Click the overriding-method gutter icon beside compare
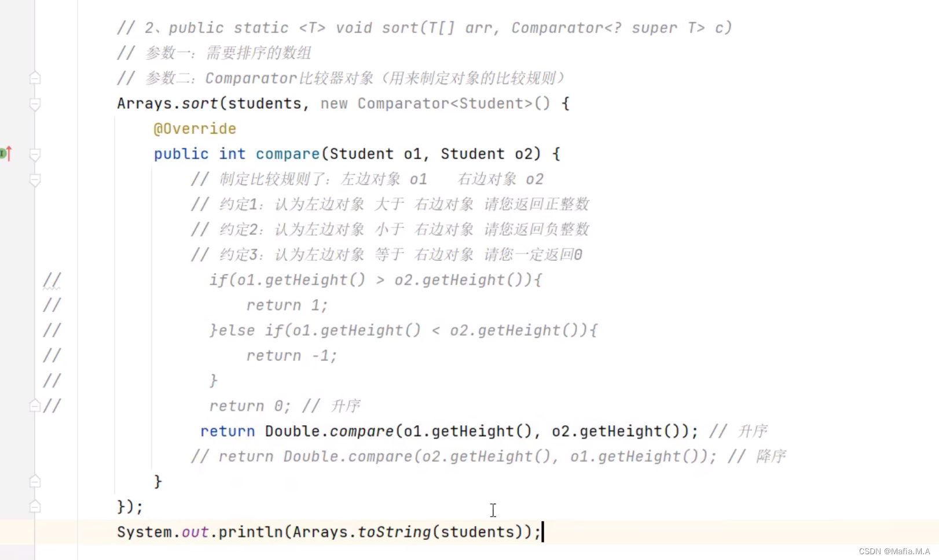 coord(6,154)
